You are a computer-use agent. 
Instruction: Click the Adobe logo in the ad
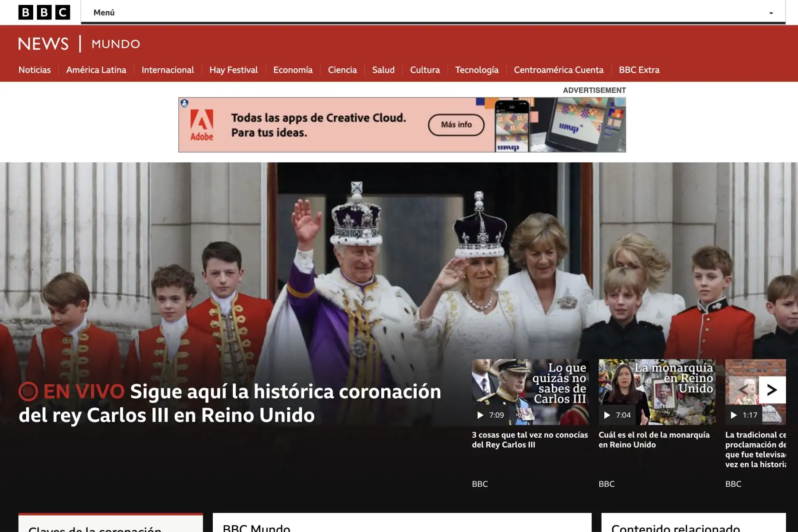point(202,125)
